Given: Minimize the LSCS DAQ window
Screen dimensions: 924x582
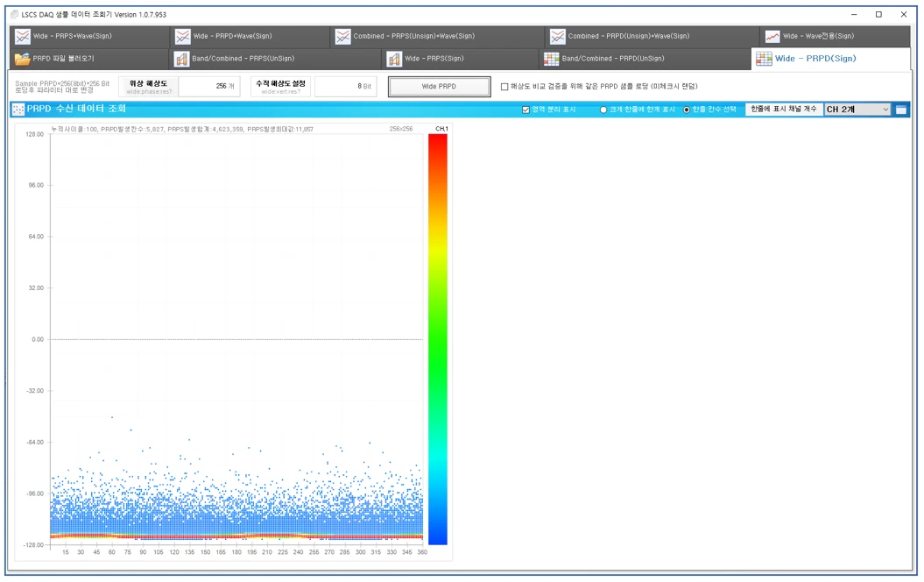Looking at the screenshot, I should click(854, 14).
